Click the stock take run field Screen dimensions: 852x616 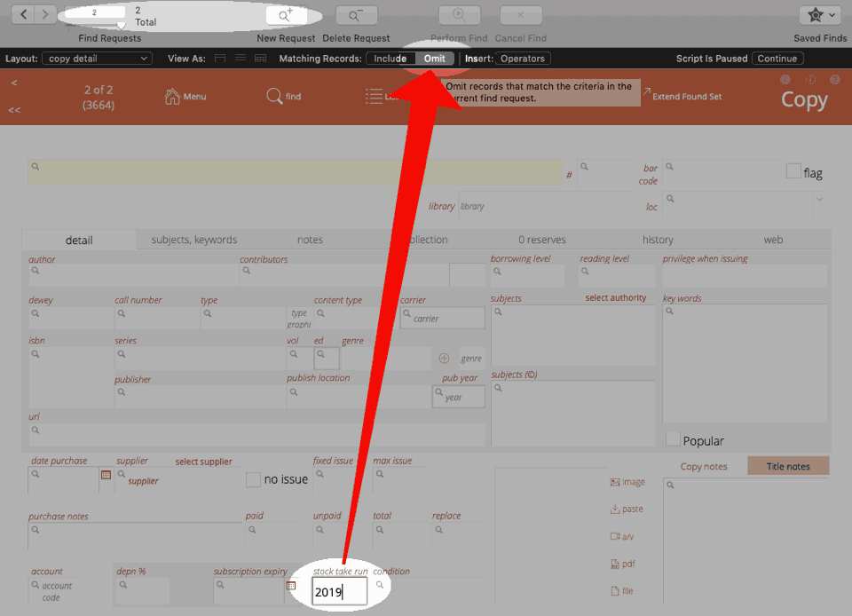click(x=339, y=591)
